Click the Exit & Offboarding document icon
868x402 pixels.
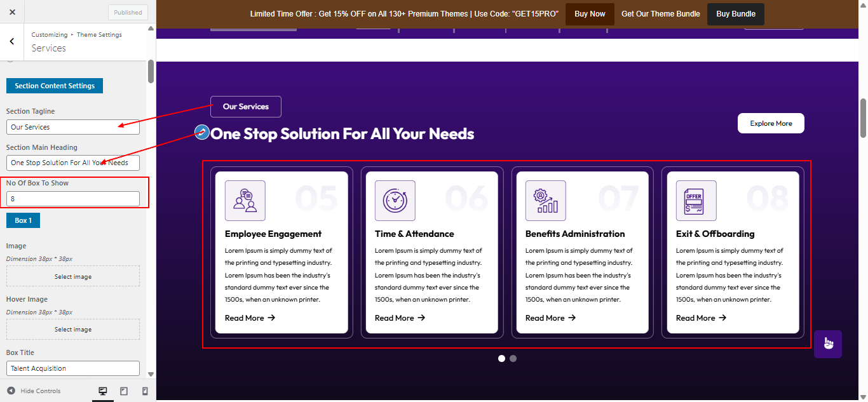click(x=696, y=200)
